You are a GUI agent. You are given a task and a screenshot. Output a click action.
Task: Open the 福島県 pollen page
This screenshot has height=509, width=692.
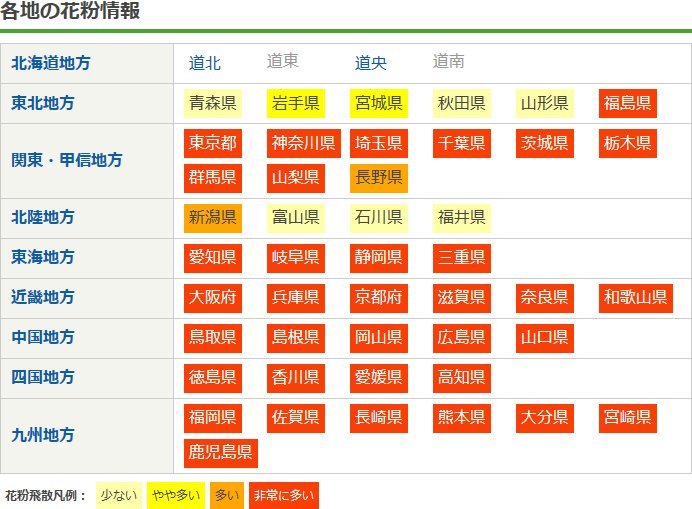click(x=628, y=103)
